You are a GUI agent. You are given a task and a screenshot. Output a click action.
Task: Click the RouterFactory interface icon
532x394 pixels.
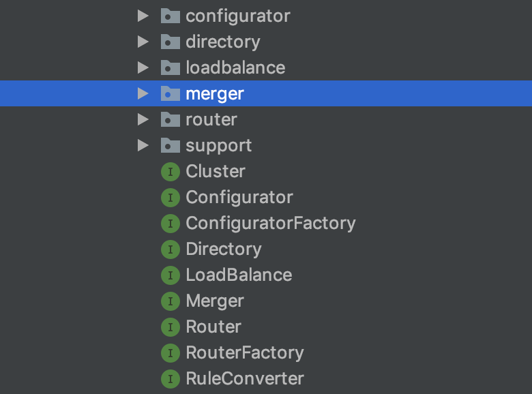[x=170, y=353]
